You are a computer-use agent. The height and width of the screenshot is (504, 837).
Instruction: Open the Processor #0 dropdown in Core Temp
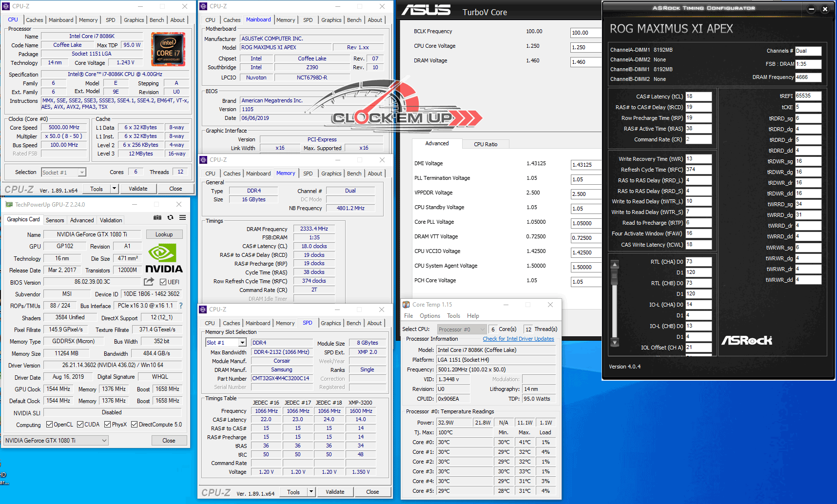[462, 330]
